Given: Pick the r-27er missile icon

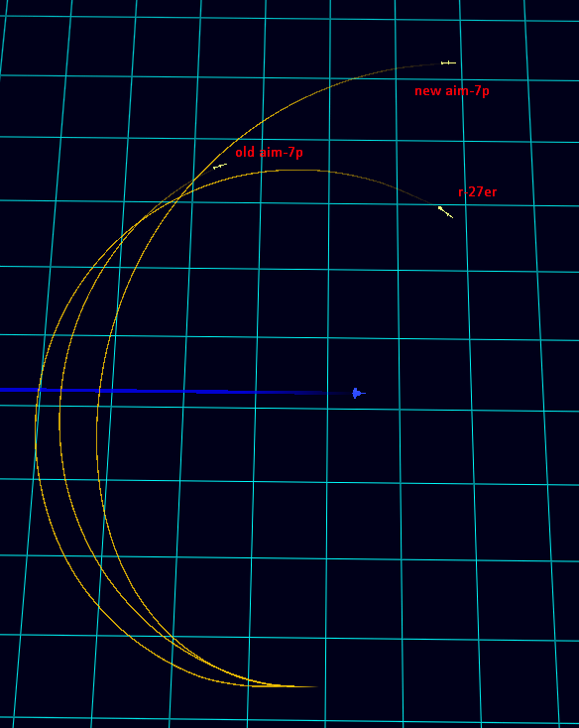Looking at the screenshot, I should coord(445,212).
